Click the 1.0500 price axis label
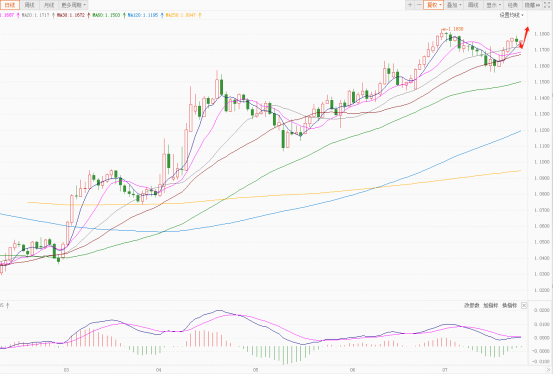 pos(542,242)
